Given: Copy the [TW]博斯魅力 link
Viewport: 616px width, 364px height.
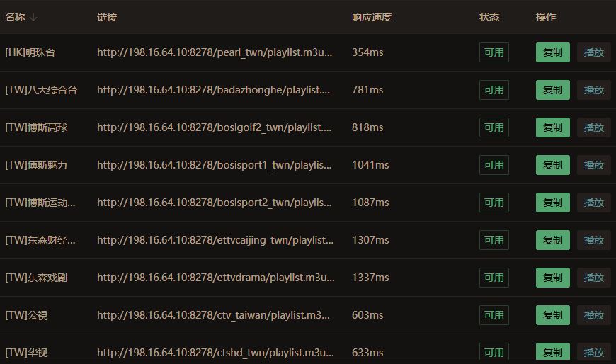Looking at the screenshot, I should tap(553, 165).
